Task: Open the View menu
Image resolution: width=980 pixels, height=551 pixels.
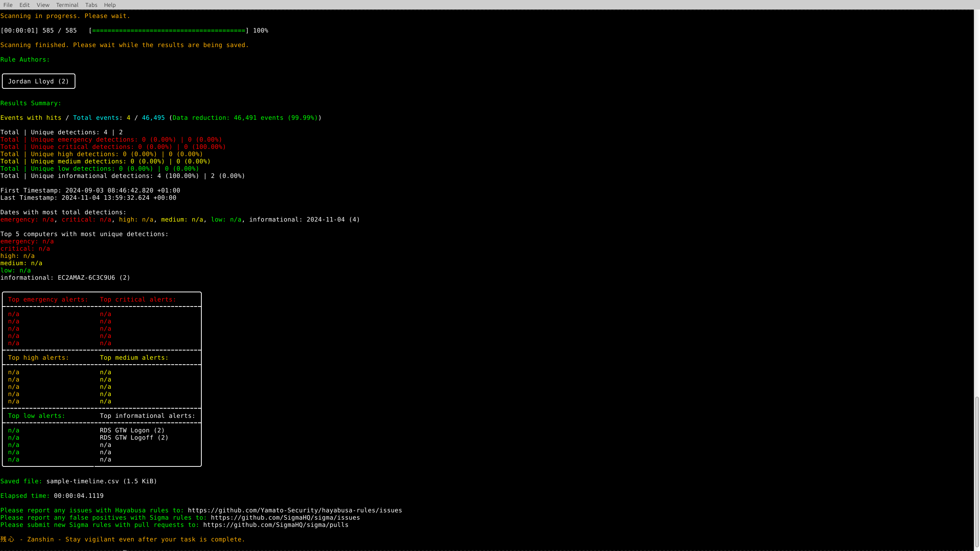Action: [43, 5]
